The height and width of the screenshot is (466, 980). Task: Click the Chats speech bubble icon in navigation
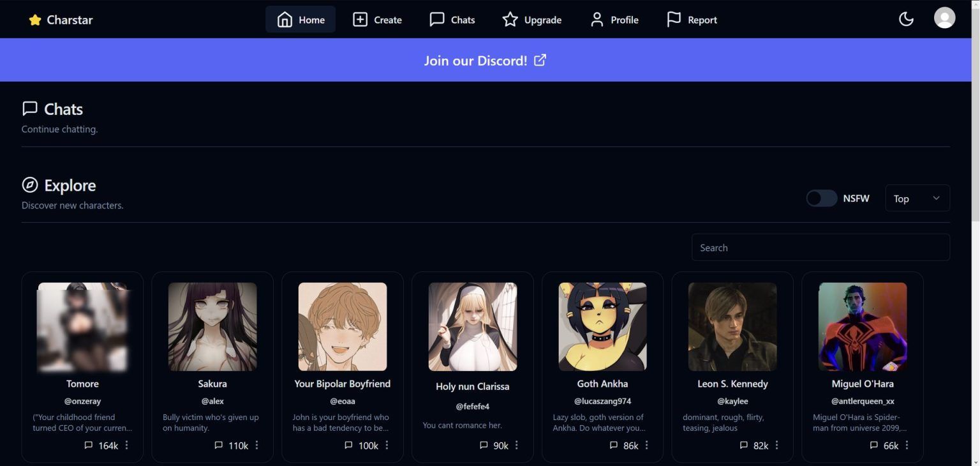coord(436,19)
